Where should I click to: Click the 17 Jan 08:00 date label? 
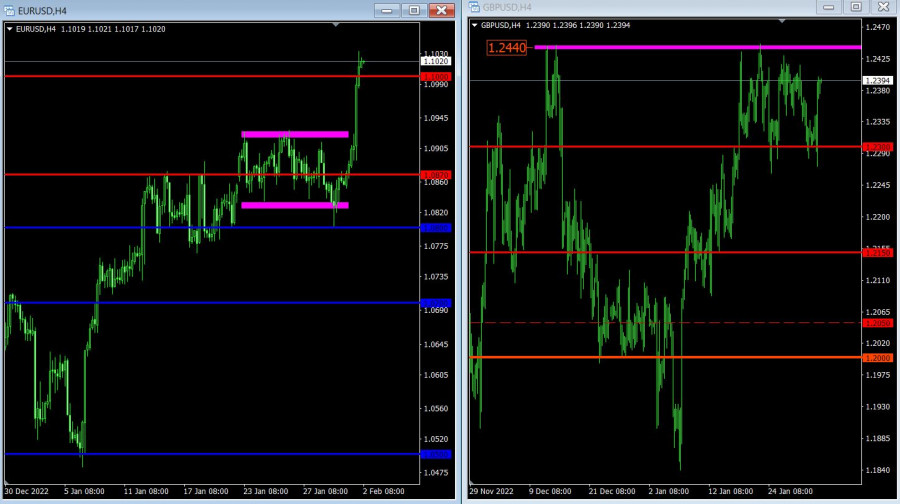pyautogui.click(x=205, y=491)
